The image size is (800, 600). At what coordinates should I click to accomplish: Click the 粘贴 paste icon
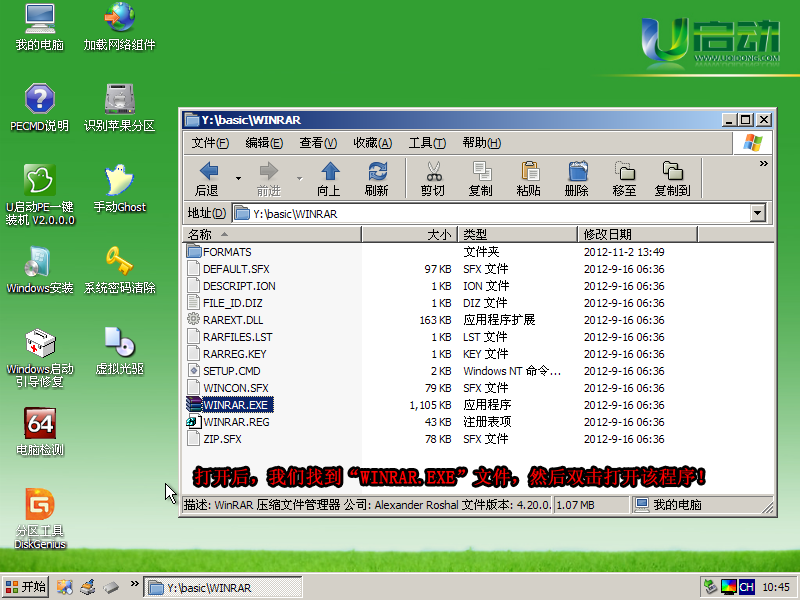tap(530, 171)
